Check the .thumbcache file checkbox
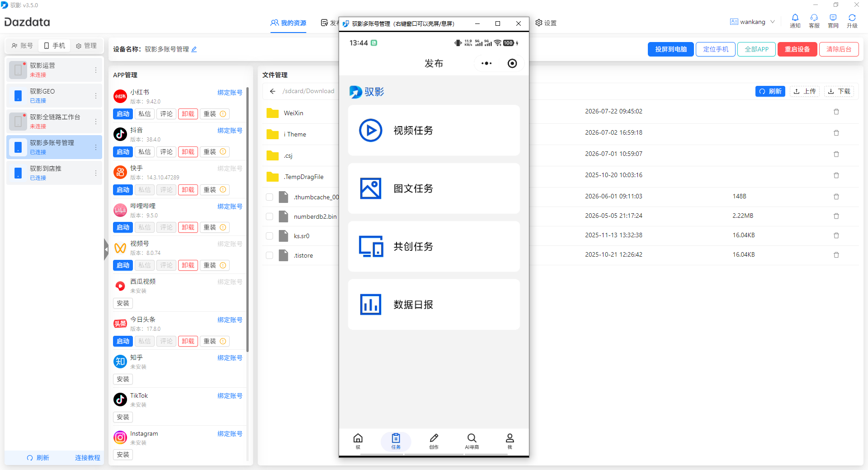The width and height of the screenshot is (868, 470). (x=269, y=197)
